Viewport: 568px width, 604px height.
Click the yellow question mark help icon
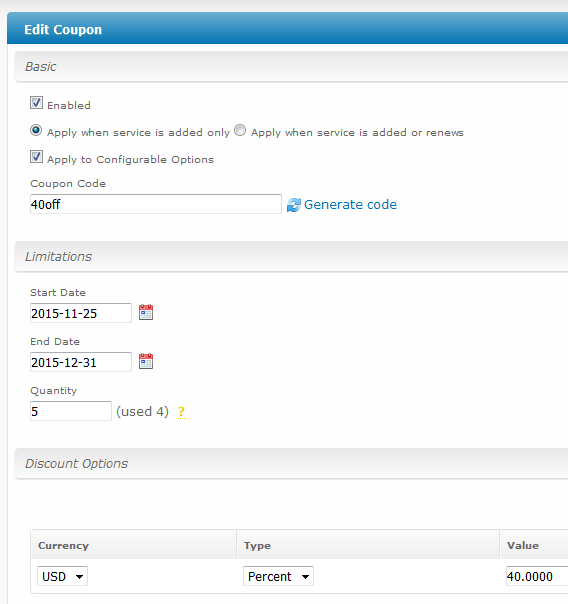[181, 412]
